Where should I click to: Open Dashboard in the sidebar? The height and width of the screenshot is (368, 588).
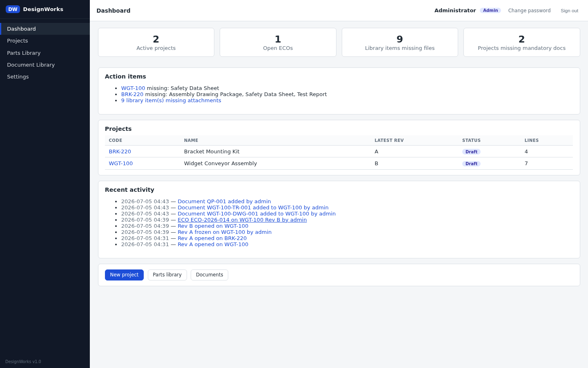point(45,29)
